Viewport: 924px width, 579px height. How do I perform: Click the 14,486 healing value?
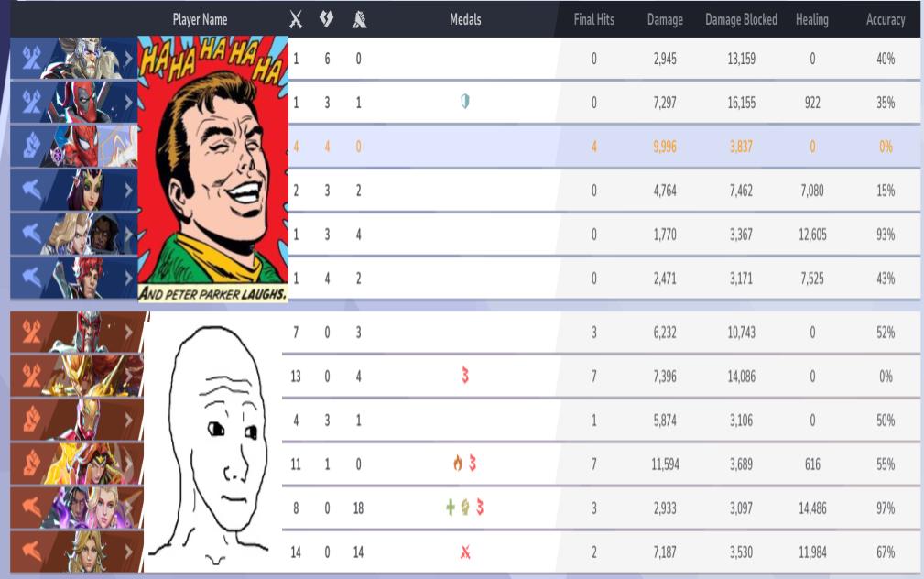point(812,508)
